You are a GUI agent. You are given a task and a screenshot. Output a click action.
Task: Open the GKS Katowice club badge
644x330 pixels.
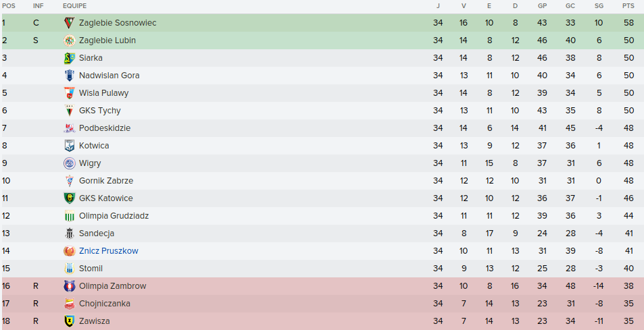click(69, 198)
